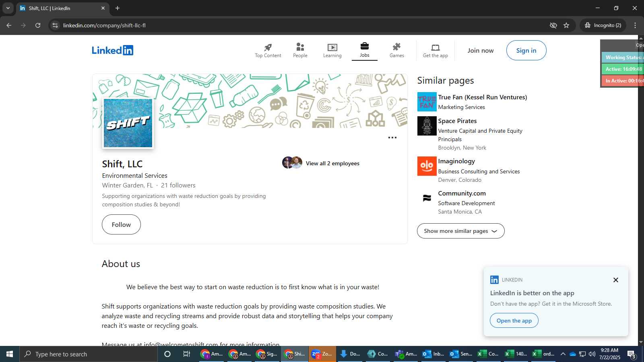Open the volume control in system tray

tap(592, 354)
